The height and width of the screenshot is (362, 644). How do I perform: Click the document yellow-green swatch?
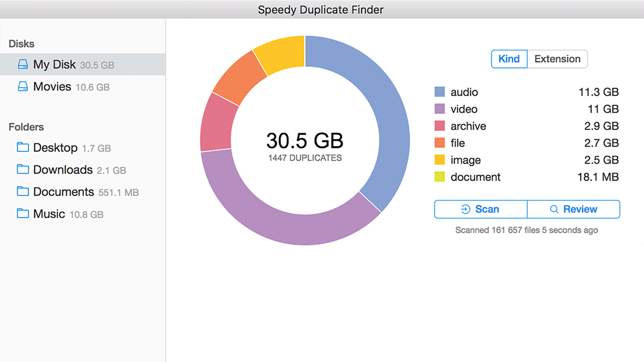tap(439, 177)
